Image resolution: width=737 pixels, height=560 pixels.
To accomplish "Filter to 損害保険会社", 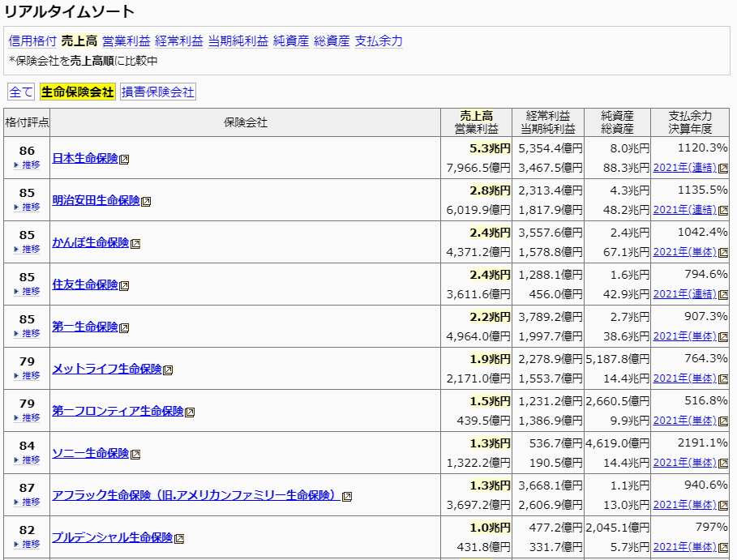I will tap(158, 92).
